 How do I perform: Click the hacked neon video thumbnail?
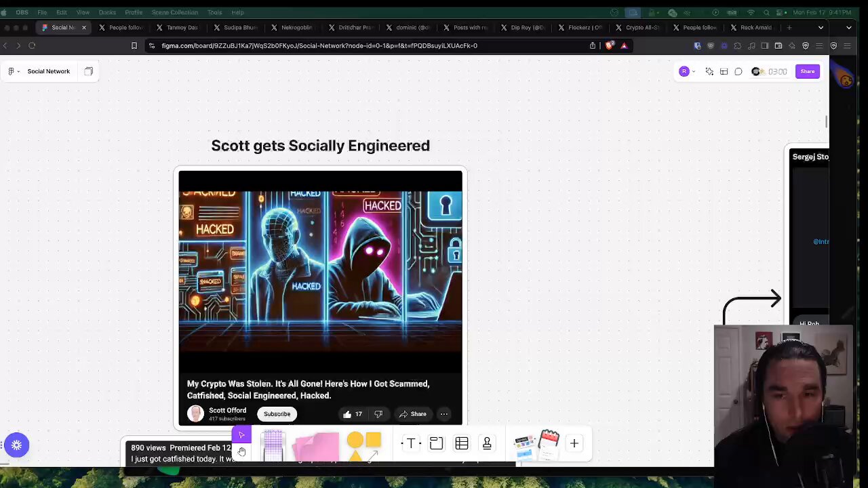[320, 271]
